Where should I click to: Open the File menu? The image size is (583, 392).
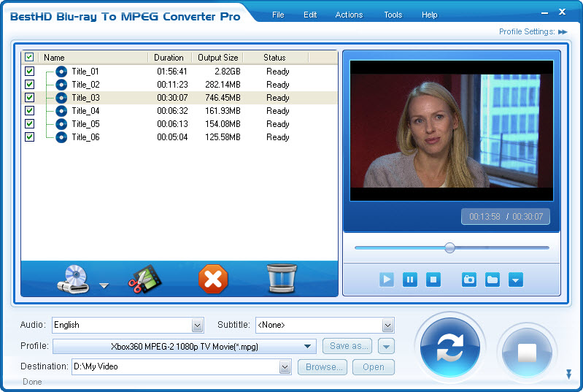pyautogui.click(x=278, y=15)
